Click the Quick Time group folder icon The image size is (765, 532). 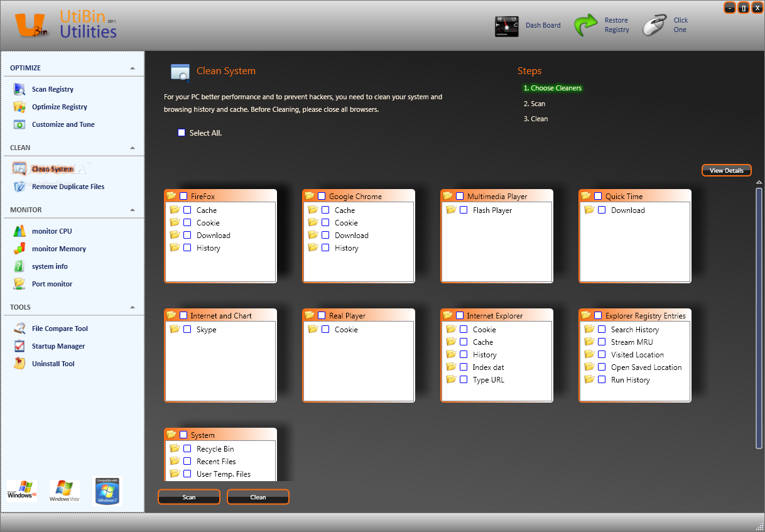click(x=586, y=196)
